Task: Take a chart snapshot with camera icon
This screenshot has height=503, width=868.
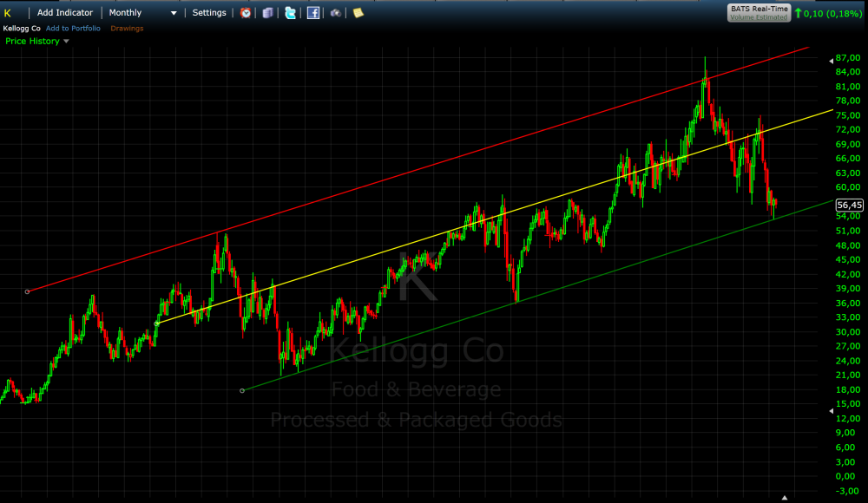Action: coord(335,13)
